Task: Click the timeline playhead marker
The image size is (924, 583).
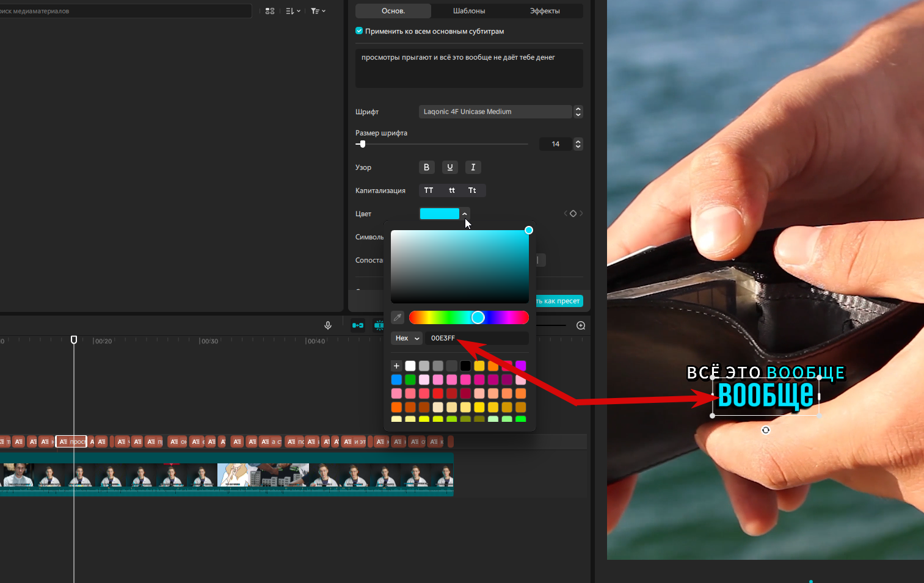Action: [74, 339]
